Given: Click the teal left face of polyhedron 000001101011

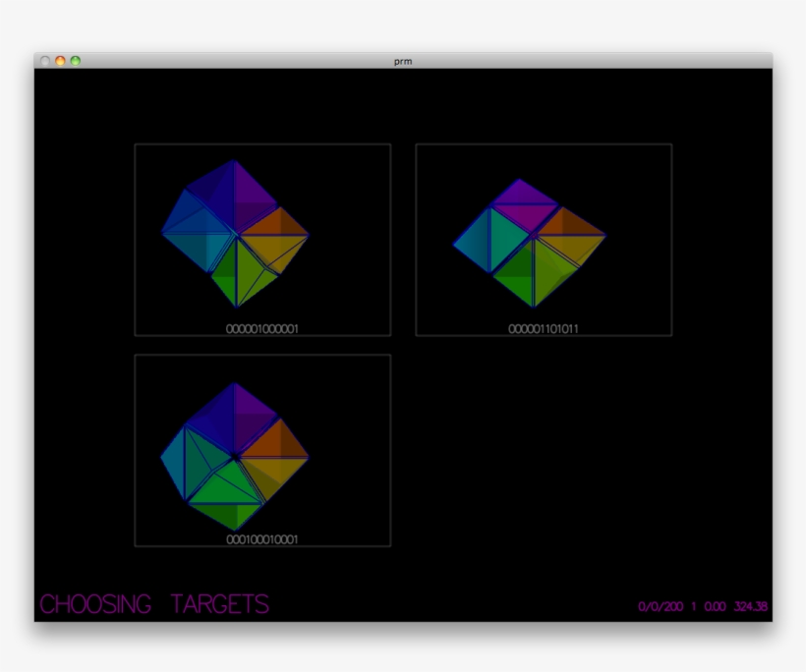Looking at the screenshot, I should point(477,236).
